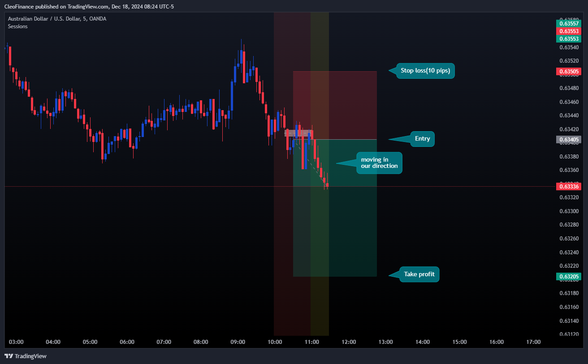Click the green 0.63205 target price label
This screenshot has height=364, width=588.
pyautogui.click(x=569, y=277)
